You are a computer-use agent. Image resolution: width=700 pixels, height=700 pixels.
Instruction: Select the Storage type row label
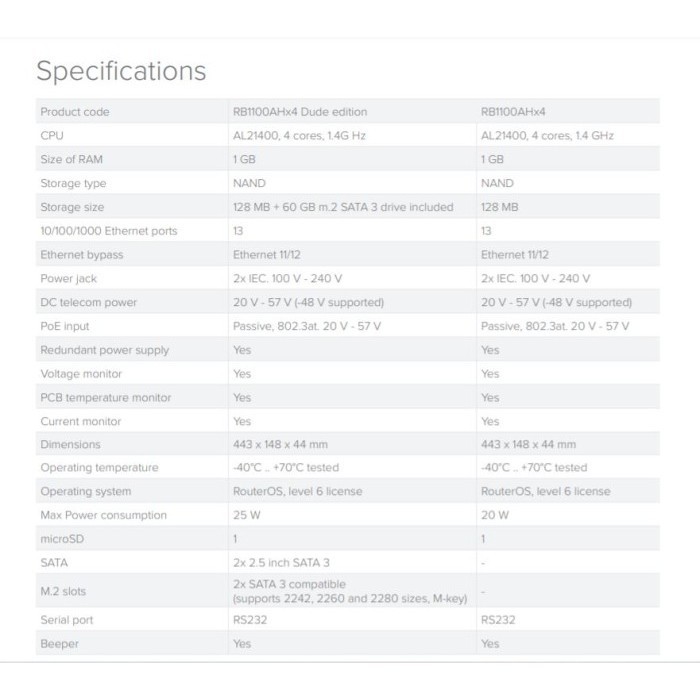click(x=73, y=183)
